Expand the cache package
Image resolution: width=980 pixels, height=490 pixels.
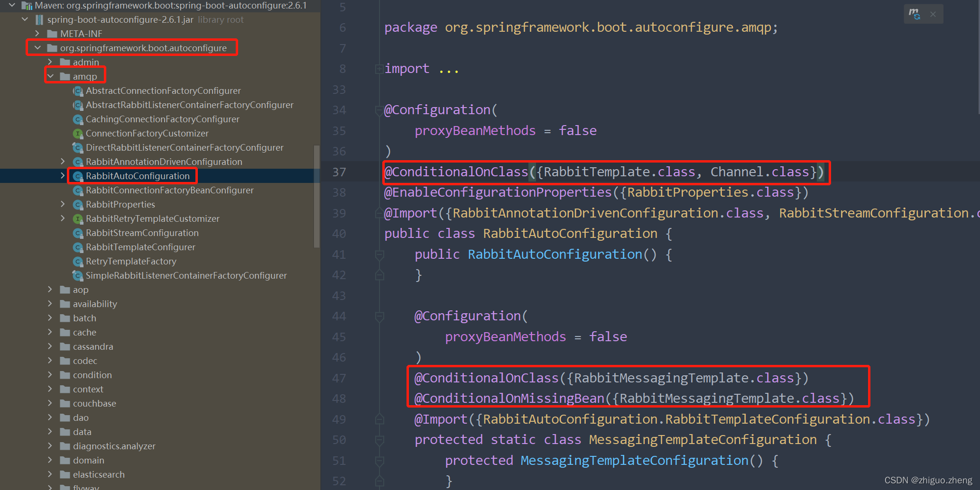(50, 332)
